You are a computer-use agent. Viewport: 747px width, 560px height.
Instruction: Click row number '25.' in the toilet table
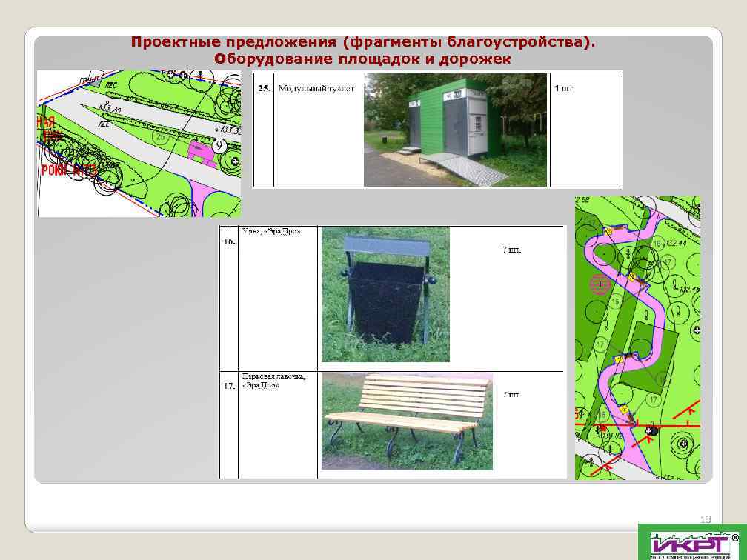coord(264,88)
